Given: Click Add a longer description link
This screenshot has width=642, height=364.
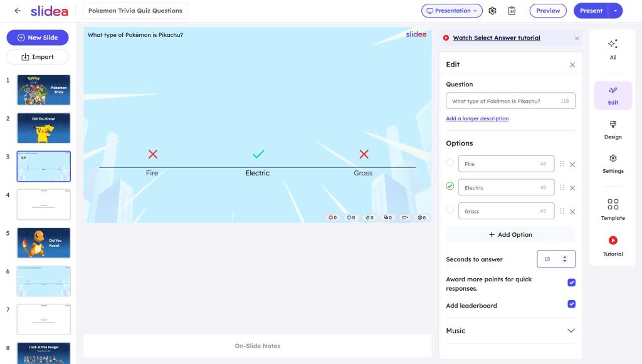Looking at the screenshot, I should 477,118.
